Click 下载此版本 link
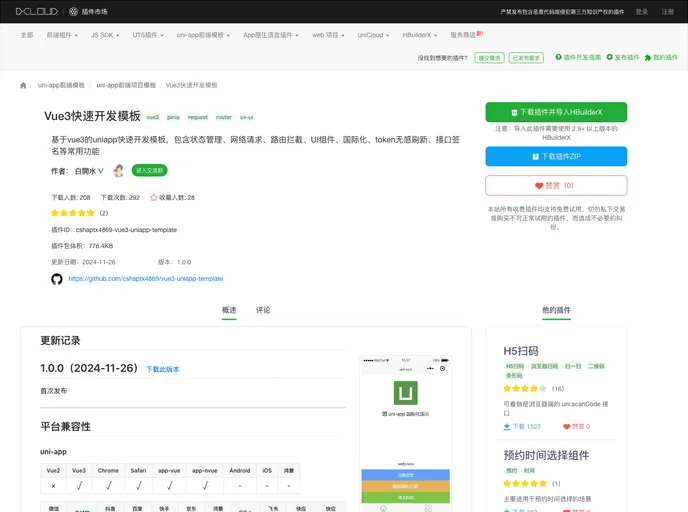The image size is (688, 512). [162, 369]
